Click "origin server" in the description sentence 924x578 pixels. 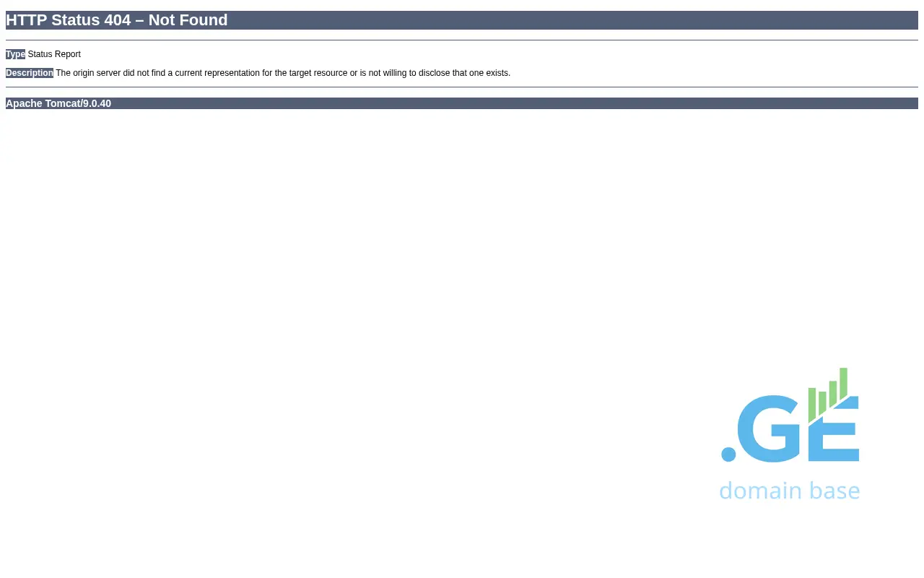pos(97,73)
